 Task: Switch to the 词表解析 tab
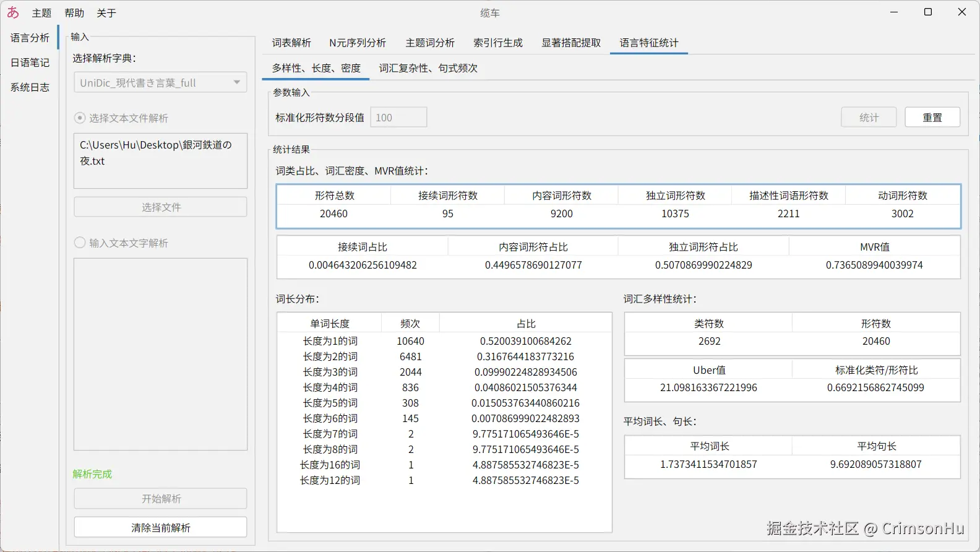coord(291,43)
